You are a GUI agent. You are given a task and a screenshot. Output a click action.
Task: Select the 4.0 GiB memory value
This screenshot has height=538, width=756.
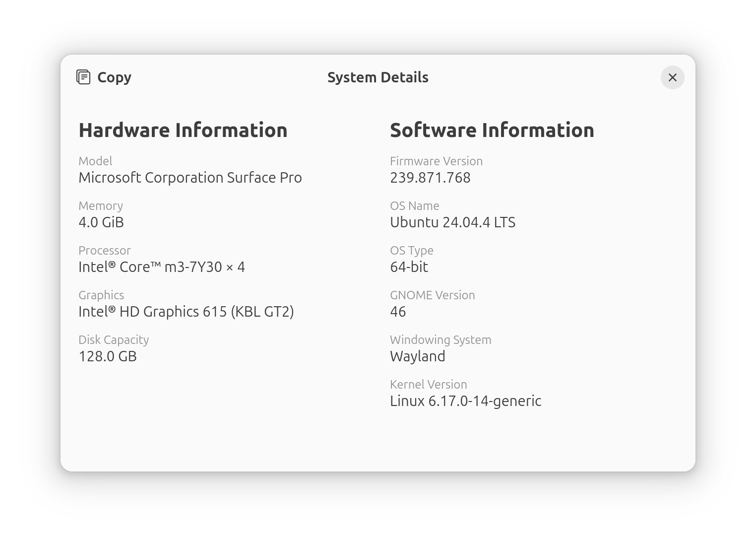(x=101, y=222)
